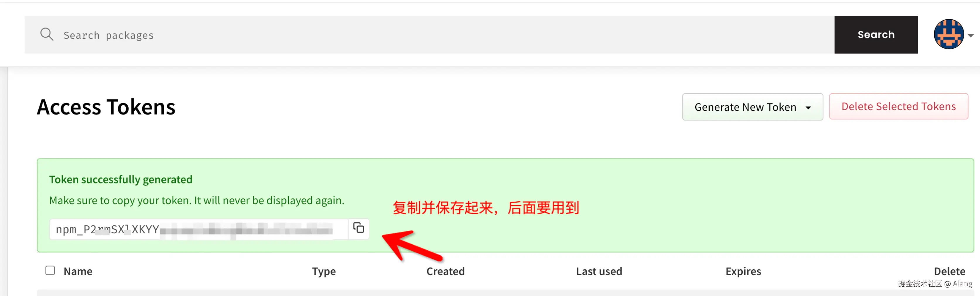The height and width of the screenshot is (296, 980).
Task: Click the Generate New Token caret arrow
Action: (x=808, y=108)
